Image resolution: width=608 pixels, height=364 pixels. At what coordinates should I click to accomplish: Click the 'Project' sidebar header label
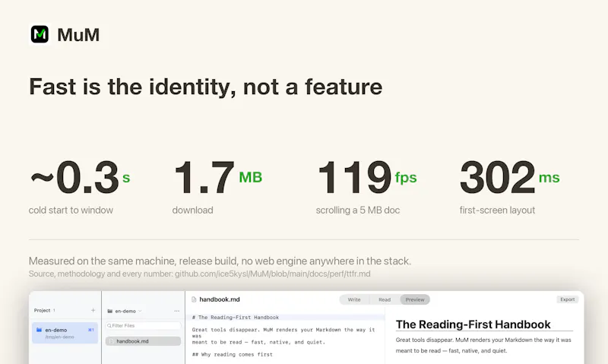(x=42, y=310)
